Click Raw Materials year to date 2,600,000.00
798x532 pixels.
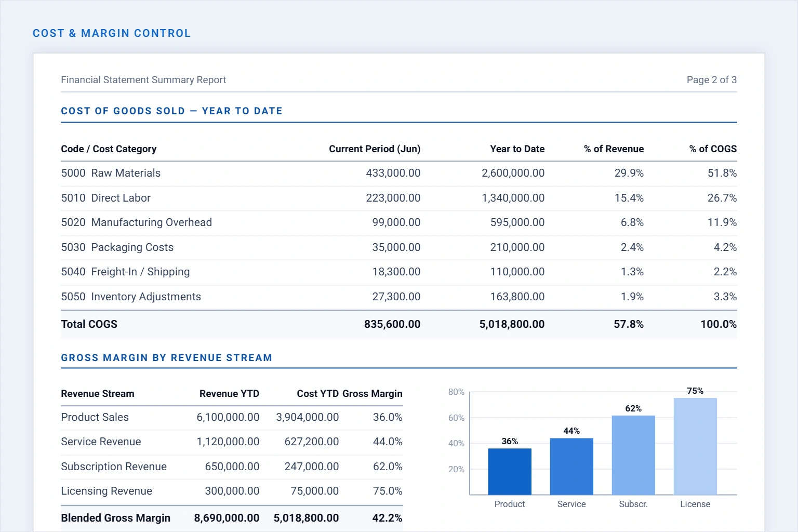coord(513,173)
